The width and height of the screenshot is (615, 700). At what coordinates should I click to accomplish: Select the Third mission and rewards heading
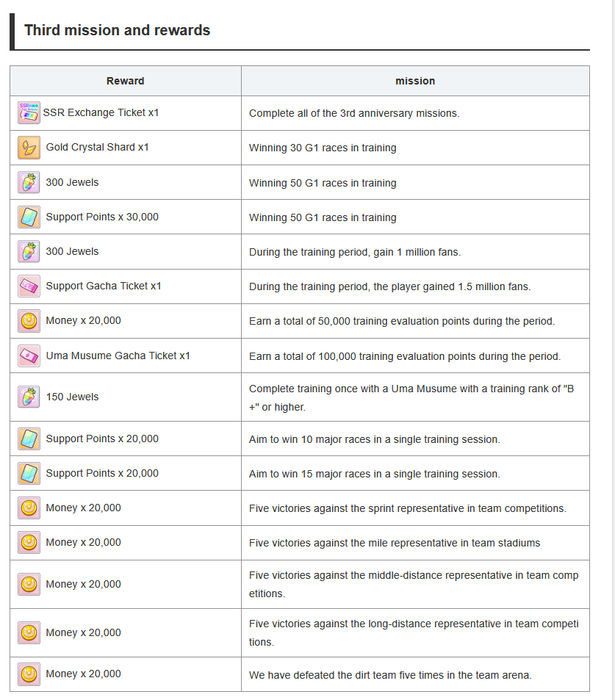tap(117, 30)
